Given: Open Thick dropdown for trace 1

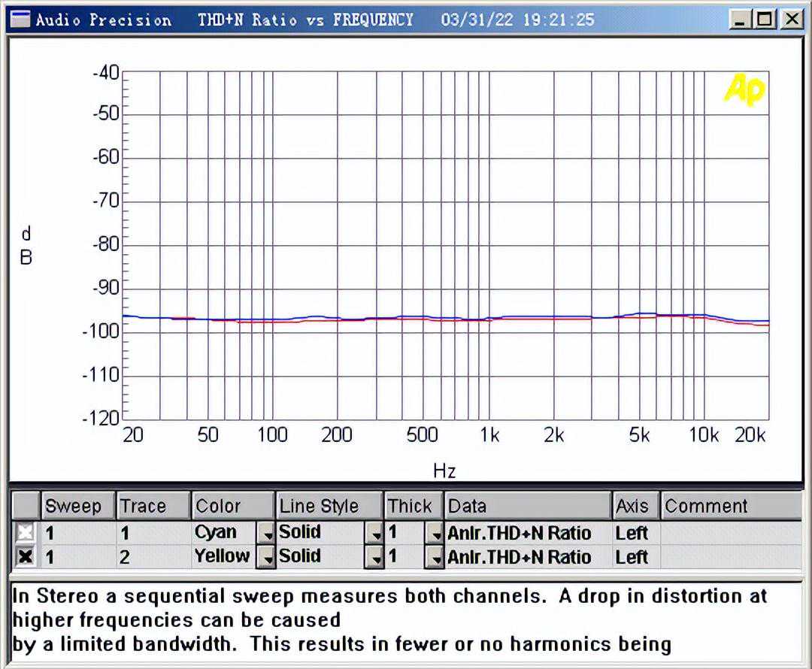Looking at the screenshot, I should (x=434, y=534).
